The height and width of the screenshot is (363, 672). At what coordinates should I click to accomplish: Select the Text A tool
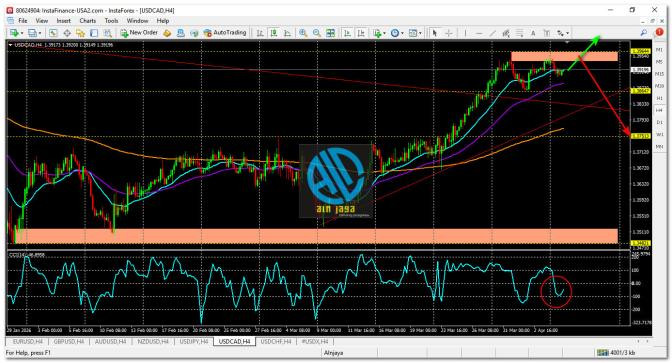[x=533, y=33]
